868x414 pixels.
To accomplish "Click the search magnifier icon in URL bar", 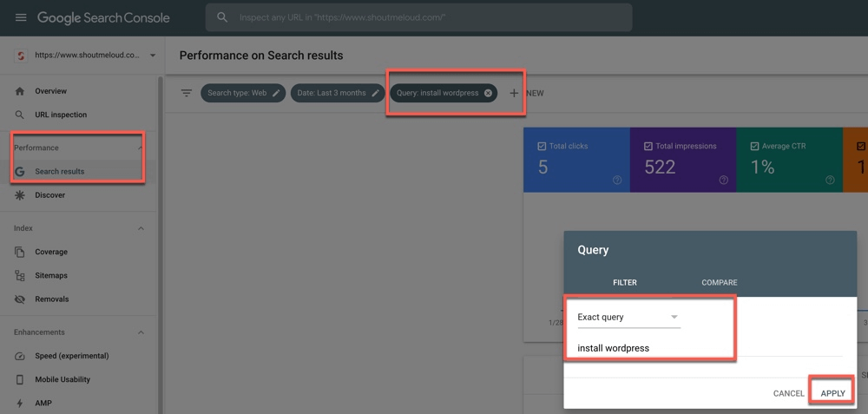I will click(222, 17).
